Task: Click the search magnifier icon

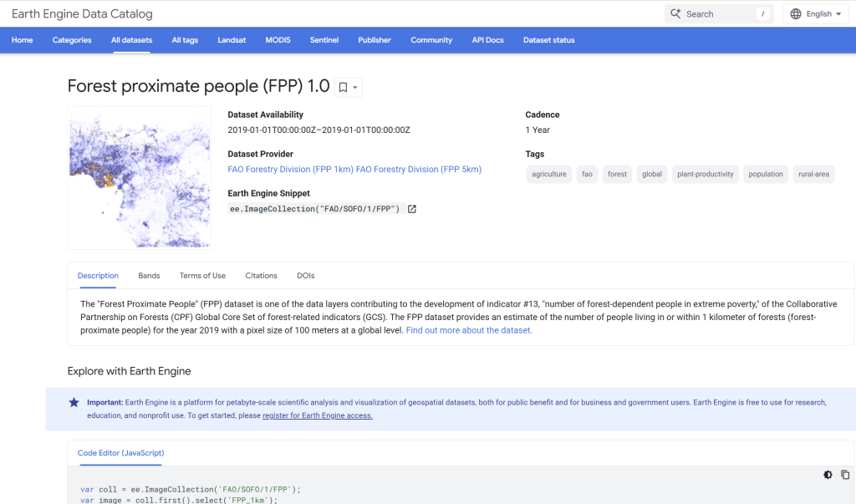Action: coord(675,14)
